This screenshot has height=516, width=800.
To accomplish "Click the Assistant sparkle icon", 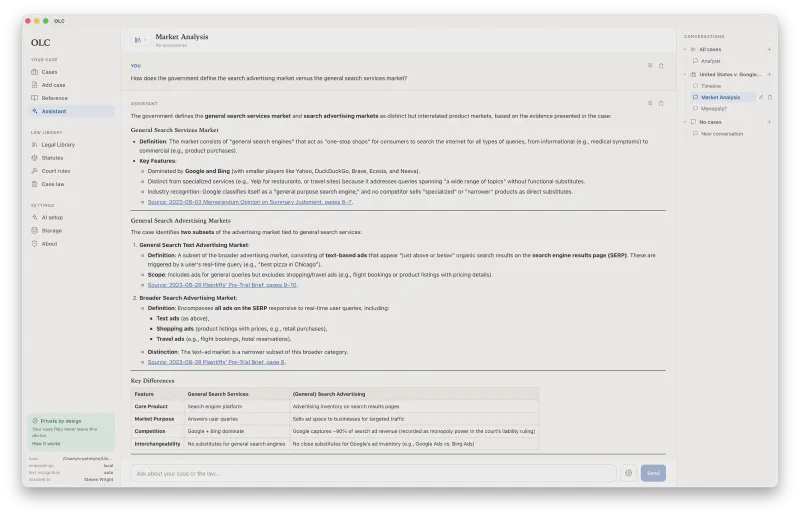I will 35,111.
